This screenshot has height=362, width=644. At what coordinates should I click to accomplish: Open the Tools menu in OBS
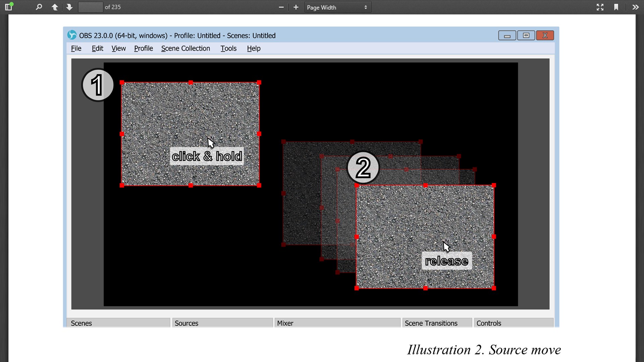pyautogui.click(x=228, y=48)
